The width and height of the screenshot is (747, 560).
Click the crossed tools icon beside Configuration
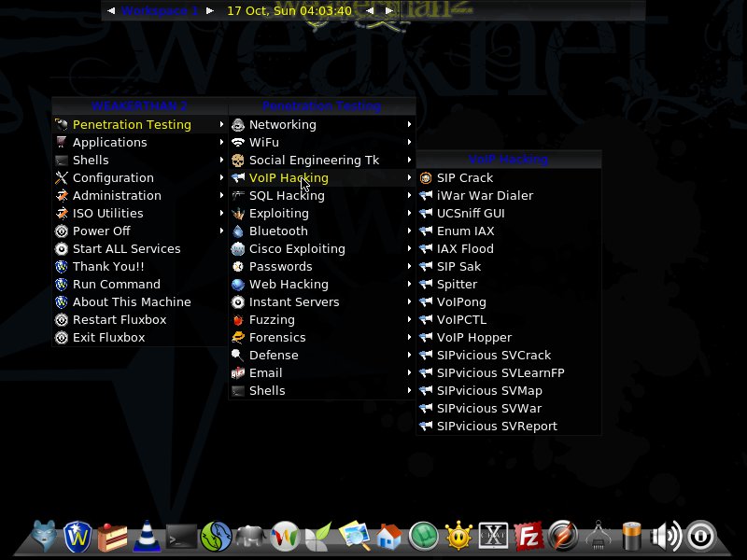(x=62, y=178)
